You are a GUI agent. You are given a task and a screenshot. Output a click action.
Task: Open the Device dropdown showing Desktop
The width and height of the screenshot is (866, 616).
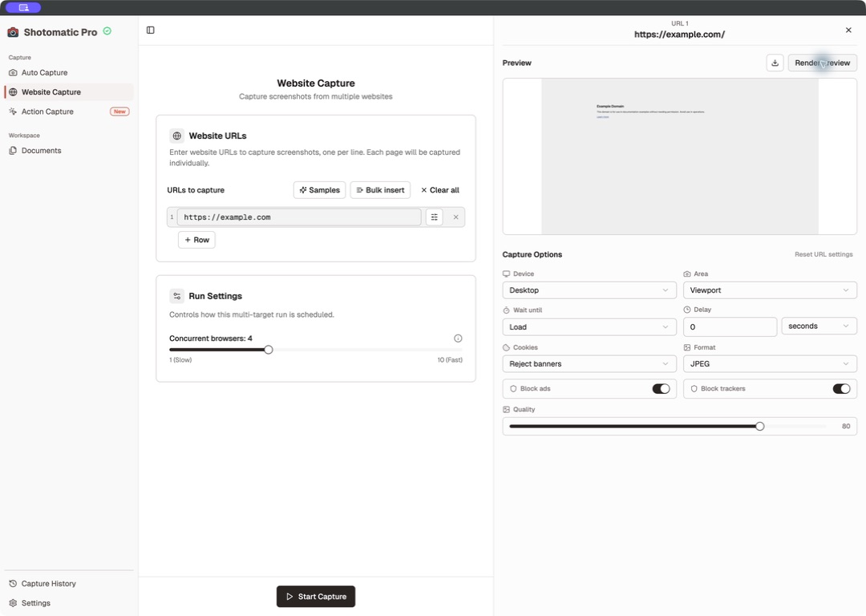pyautogui.click(x=589, y=290)
